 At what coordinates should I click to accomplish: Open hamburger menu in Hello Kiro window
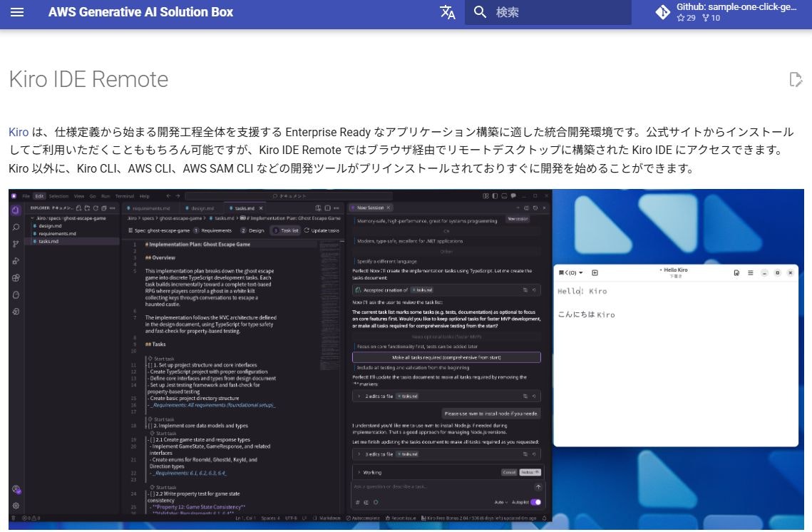(x=751, y=272)
